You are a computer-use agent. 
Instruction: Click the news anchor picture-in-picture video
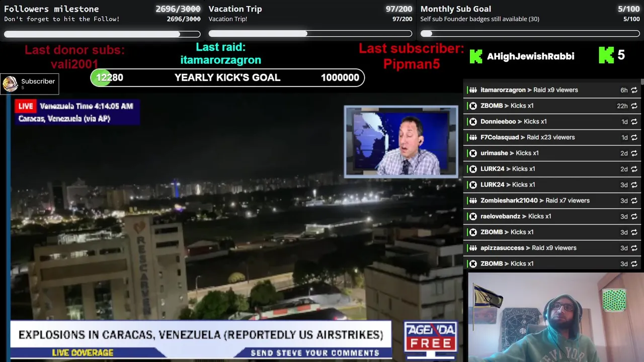point(401,142)
